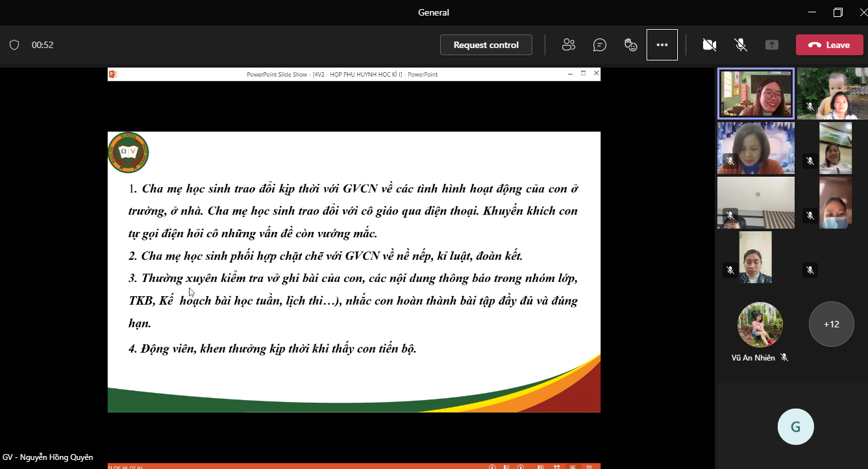868x469 pixels.
Task: Click the PowerPoint icon in the shared window
Action: tap(113, 74)
